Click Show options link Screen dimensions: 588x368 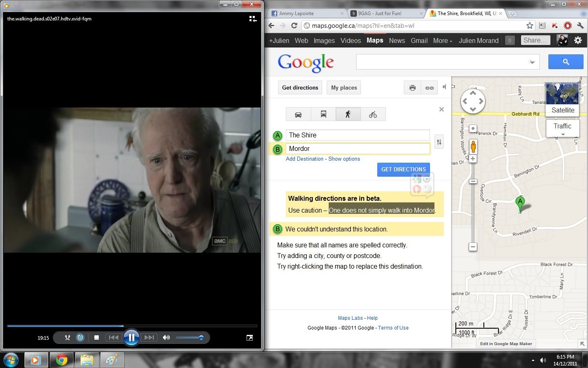click(x=344, y=159)
